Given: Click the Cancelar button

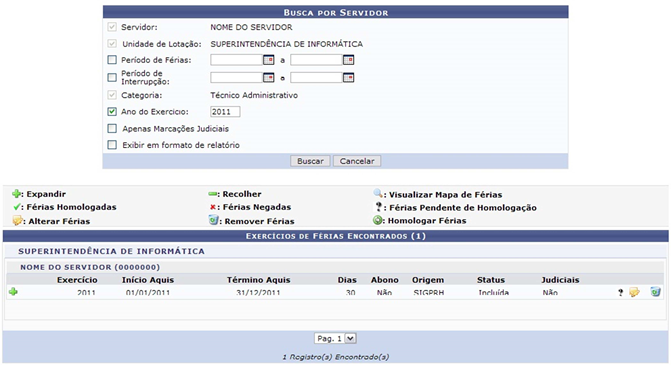Looking at the screenshot, I should tap(357, 161).
